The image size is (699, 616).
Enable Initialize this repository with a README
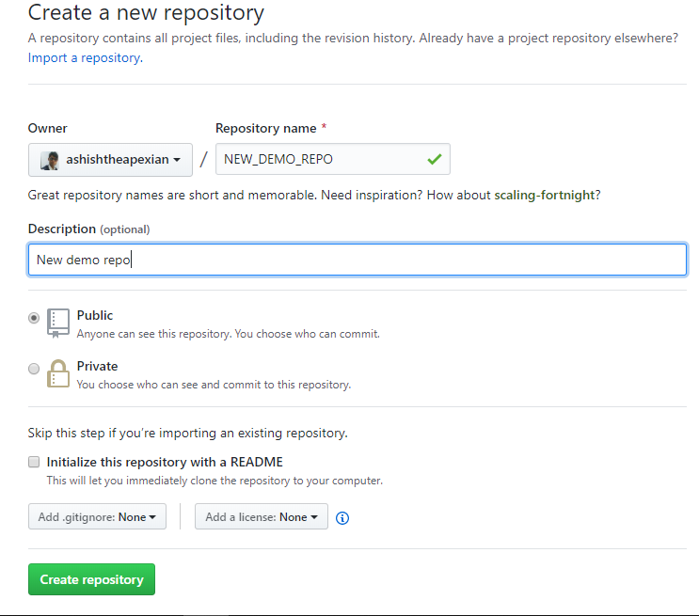click(35, 462)
